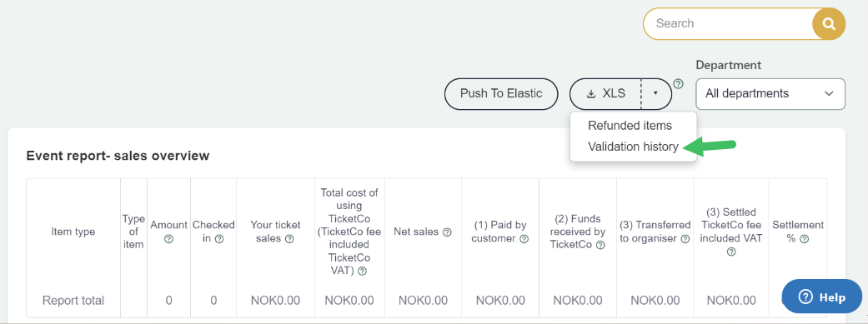Screen dimensions: 868x324
Task: Select Refunded items menu entry
Action: (630, 126)
